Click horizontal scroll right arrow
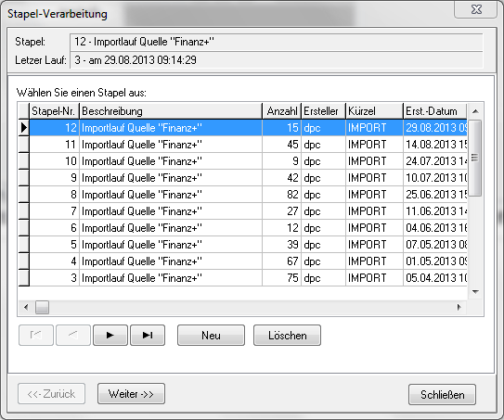The image size is (504, 420). pos(459,307)
